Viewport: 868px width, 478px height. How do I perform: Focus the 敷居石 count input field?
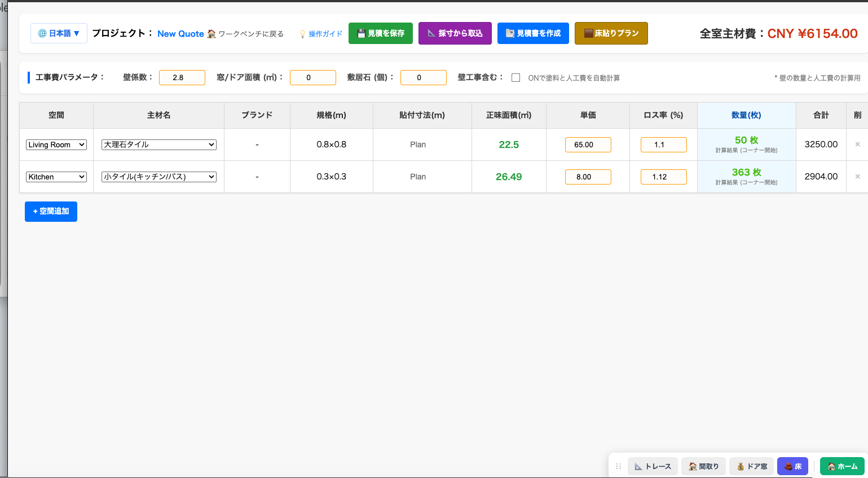(x=424, y=77)
